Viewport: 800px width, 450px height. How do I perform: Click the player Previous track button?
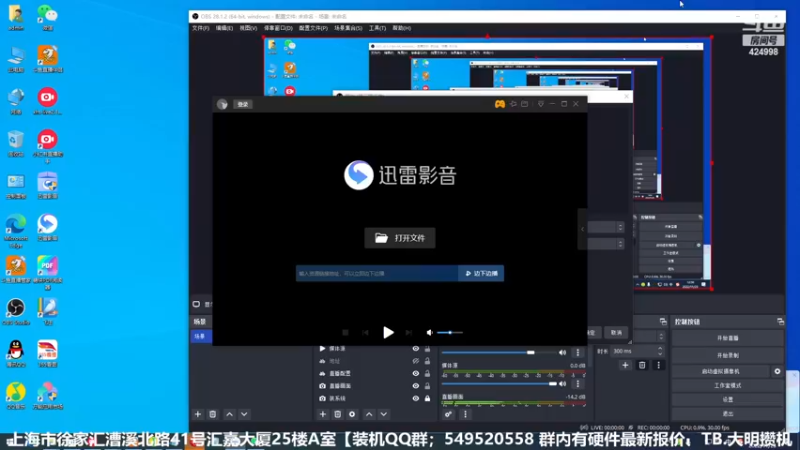click(365, 333)
